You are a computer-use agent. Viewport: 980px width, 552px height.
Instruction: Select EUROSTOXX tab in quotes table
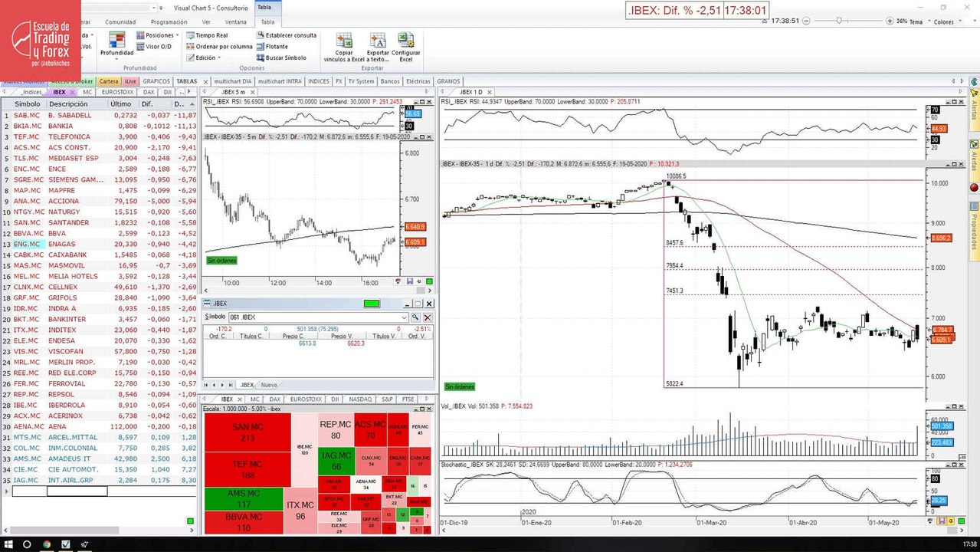pyautogui.click(x=118, y=92)
